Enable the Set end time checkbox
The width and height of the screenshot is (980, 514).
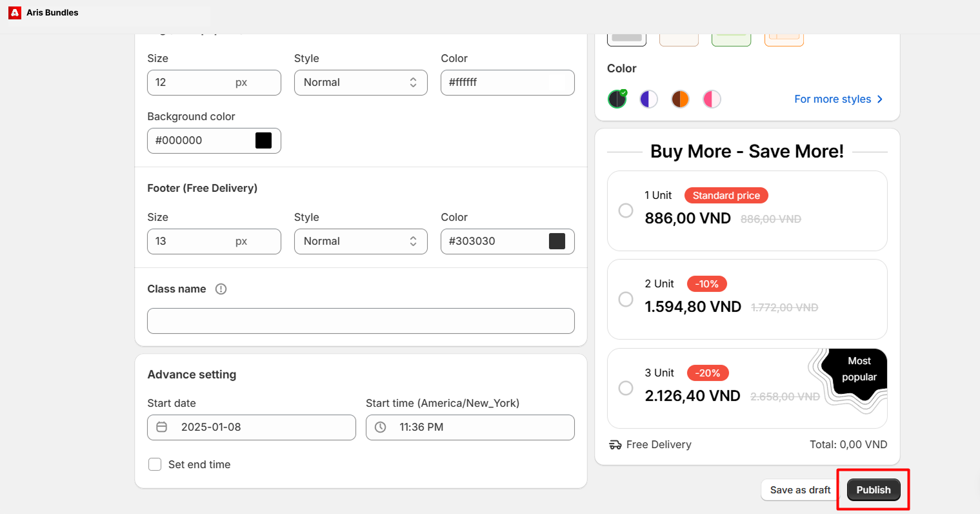pos(155,464)
